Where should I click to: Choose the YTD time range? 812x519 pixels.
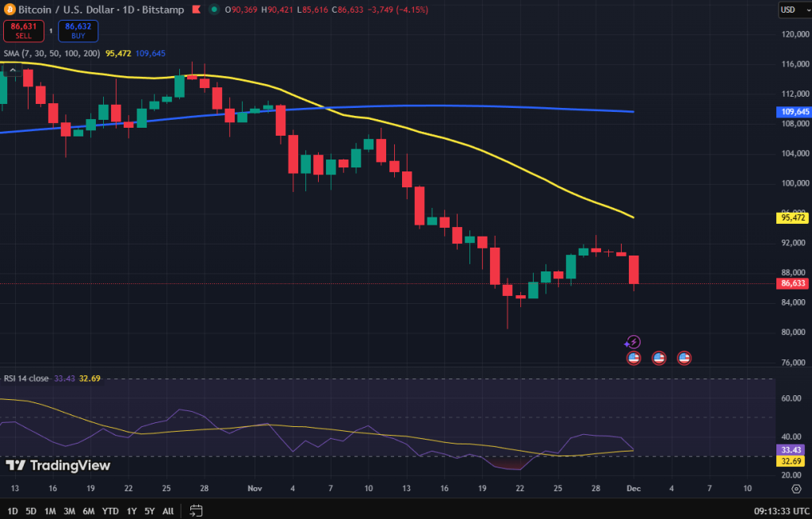pos(110,511)
